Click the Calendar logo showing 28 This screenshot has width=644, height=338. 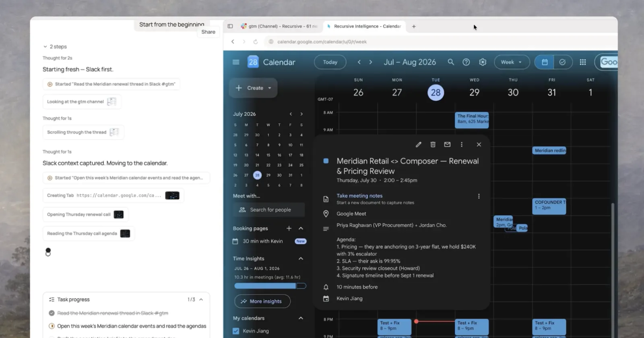click(253, 62)
